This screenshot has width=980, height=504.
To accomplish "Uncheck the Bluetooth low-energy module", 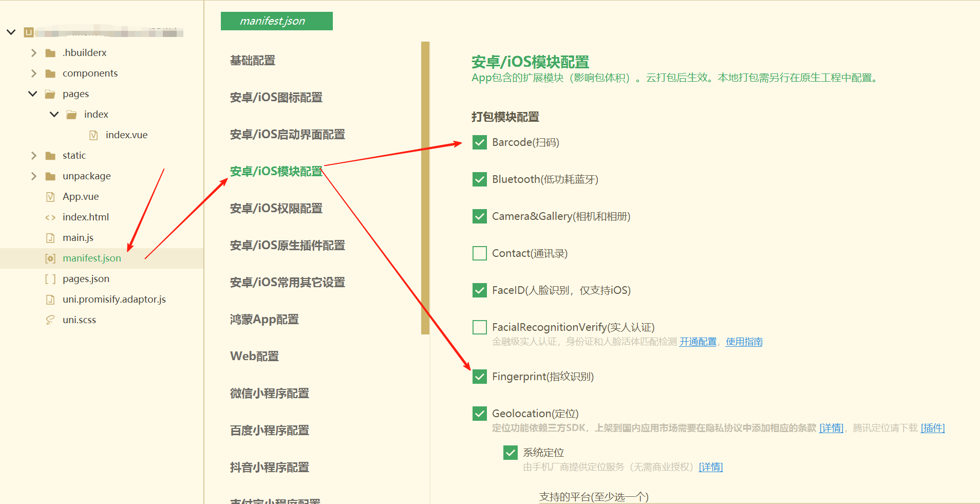I will pyautogui.click(x=479, y=179).
